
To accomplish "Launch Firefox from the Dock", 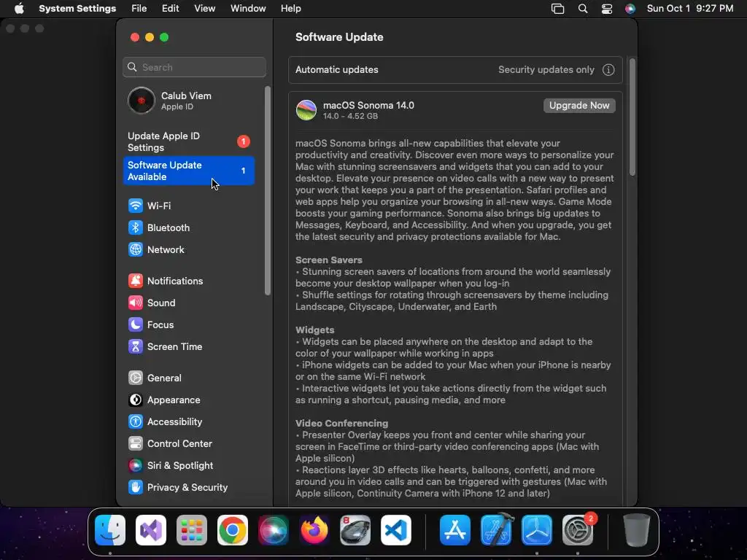I will coord(314,530).
